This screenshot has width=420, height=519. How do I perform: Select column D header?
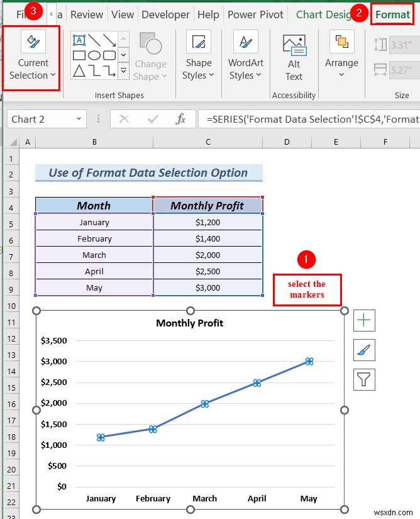(287, 142)
